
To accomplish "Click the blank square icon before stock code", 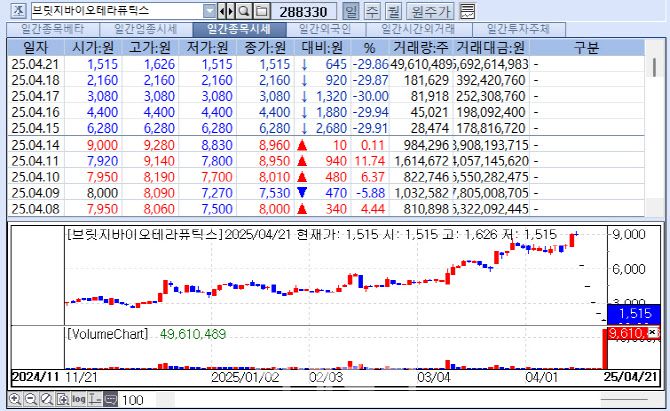I will (261, 10).
